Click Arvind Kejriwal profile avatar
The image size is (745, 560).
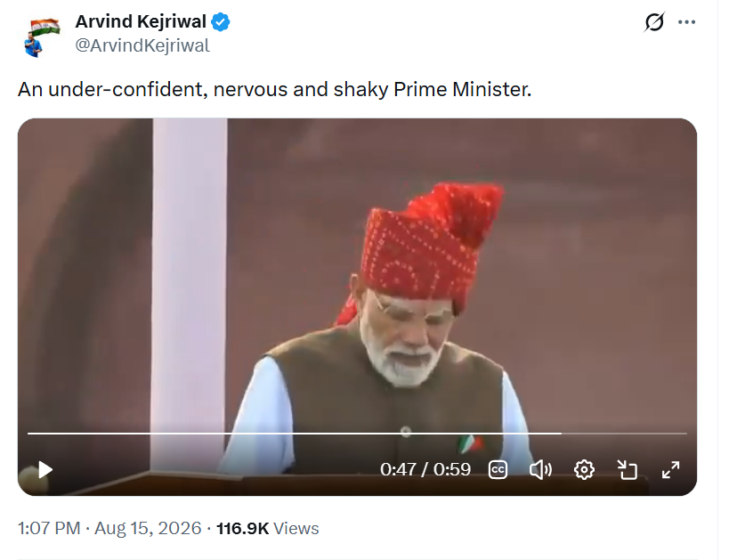coord(42,37)
